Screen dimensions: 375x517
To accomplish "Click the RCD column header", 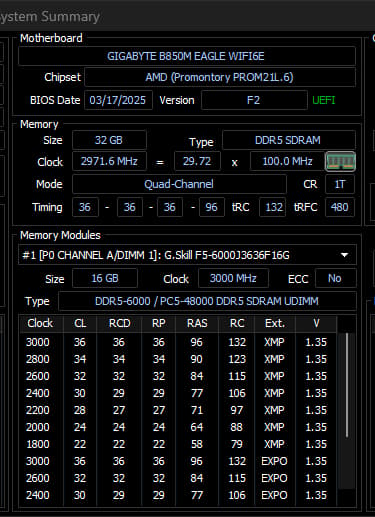I will point(119,323).
